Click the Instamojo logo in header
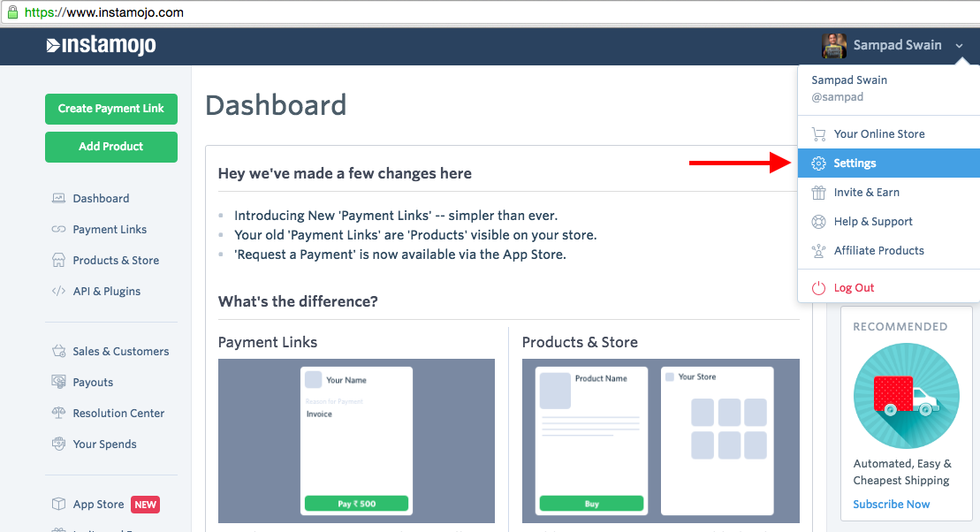The height and width of the screenshot is (532, 980). [x=101, y=46]
